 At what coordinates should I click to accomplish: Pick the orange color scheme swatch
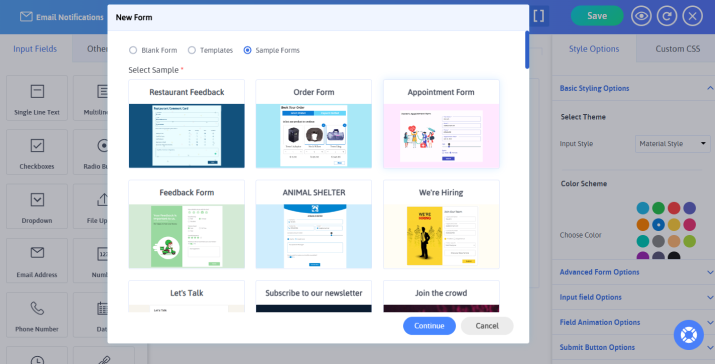[643, 224]
